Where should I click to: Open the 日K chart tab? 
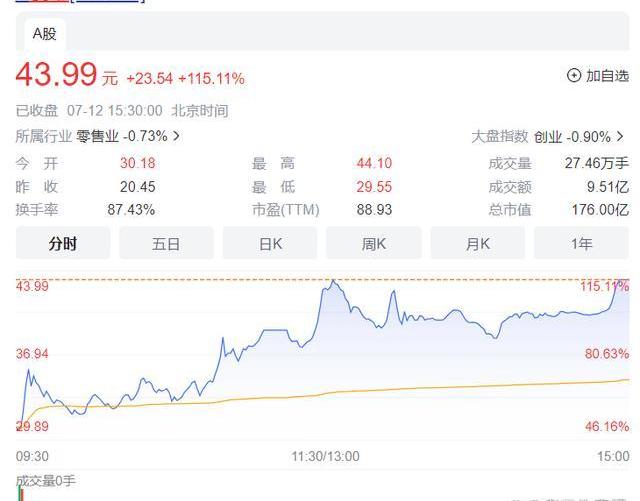pos(270,243)
